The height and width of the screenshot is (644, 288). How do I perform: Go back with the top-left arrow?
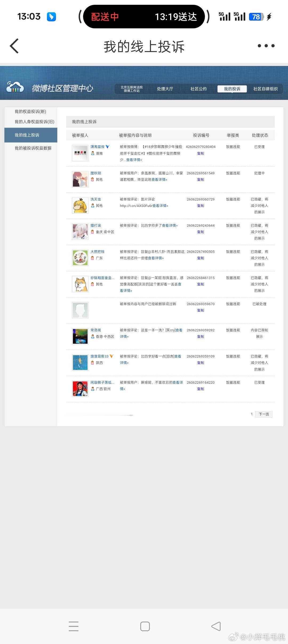(x=14, y=46)
